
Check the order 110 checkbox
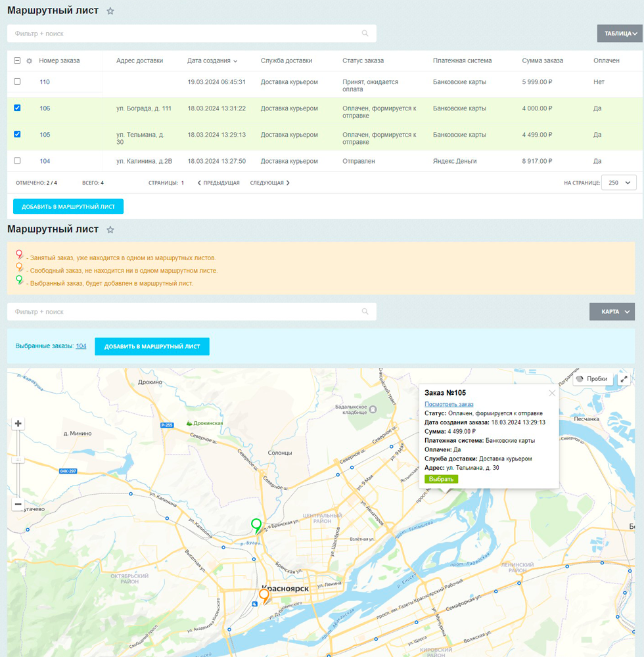pyautogui.click(x=17, y=81)
